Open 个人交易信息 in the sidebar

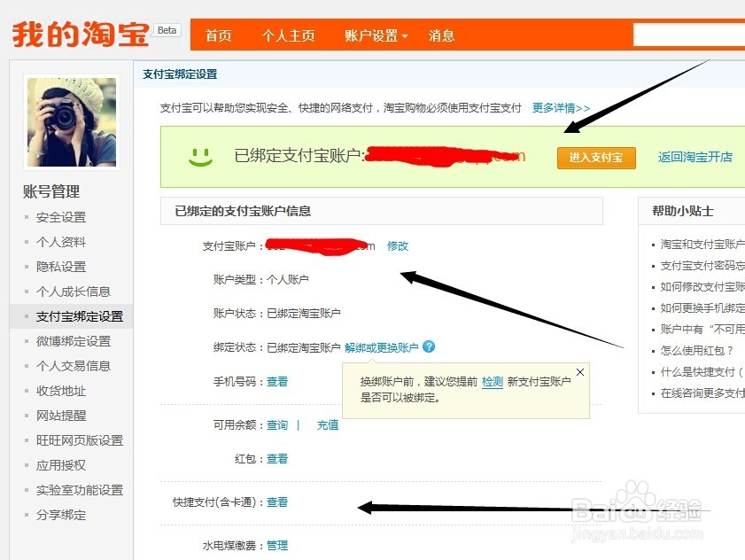click(74, 366)
